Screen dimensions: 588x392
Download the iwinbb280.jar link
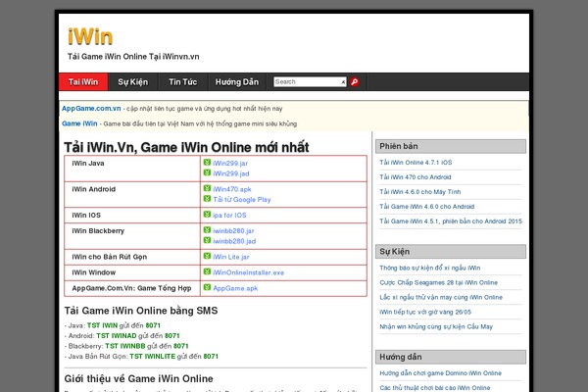(x=233, y=230)
